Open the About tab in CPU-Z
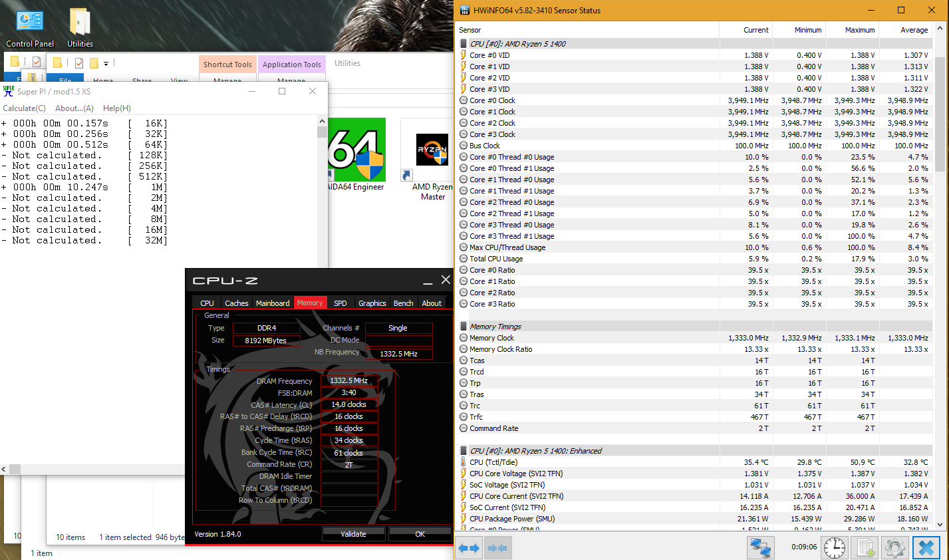This screenshot has width=949, height=560. (432, 303)
